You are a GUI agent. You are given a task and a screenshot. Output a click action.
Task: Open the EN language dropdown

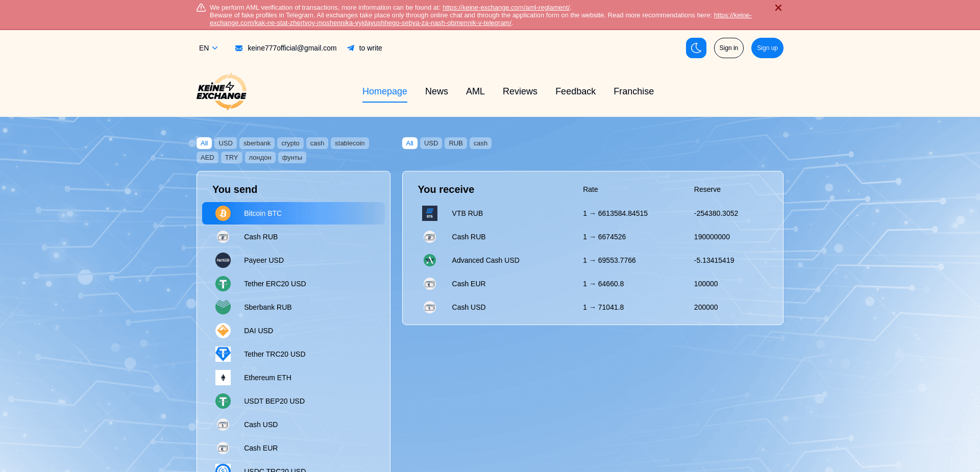point(208,48)
